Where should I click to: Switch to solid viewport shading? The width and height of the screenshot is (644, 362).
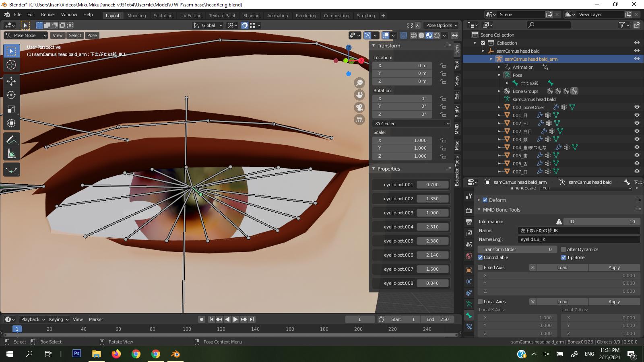(x=421, y=35)
